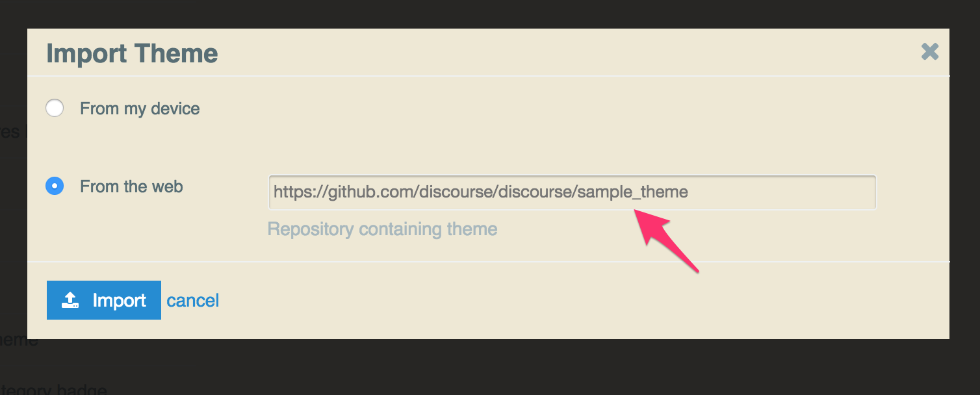Focus the repository URL input field
Image resolution: width=980 pixels, height=395 pixels.
click(572, 192)
